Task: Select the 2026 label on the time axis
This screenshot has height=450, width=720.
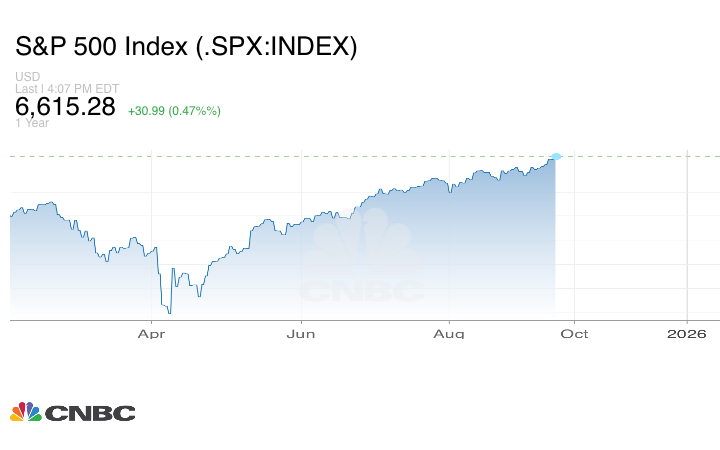Action: point(686,333)
